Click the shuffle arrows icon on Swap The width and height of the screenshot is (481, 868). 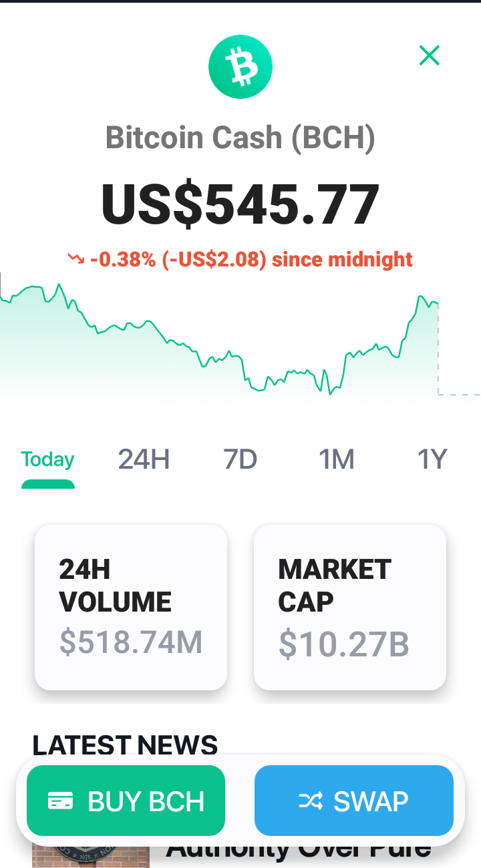311,801
